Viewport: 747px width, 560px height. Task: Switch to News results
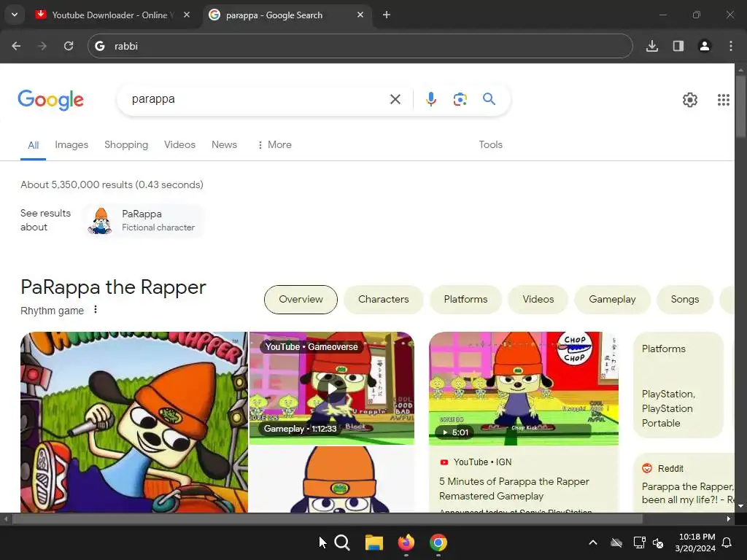(225, 145)
